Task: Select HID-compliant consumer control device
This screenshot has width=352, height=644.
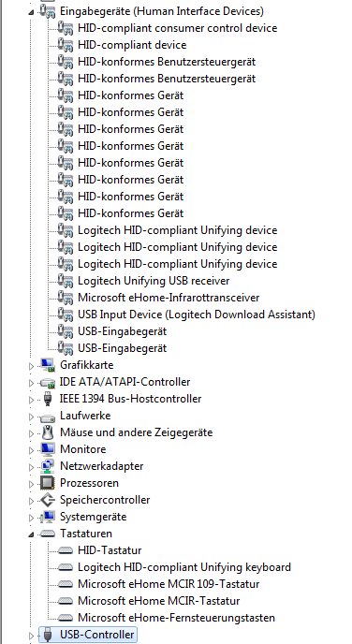Action: (178, 28)
